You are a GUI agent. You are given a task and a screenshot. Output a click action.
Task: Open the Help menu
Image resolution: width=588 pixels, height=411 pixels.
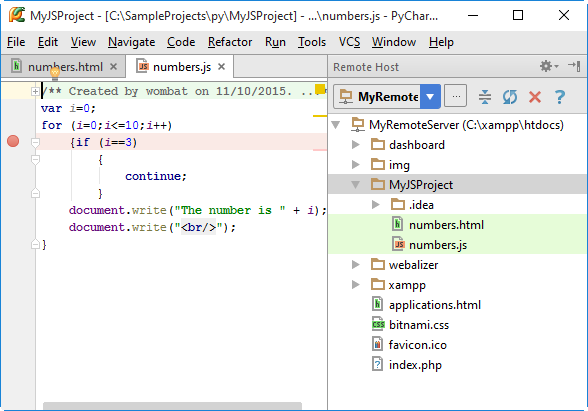coord(441,42)
